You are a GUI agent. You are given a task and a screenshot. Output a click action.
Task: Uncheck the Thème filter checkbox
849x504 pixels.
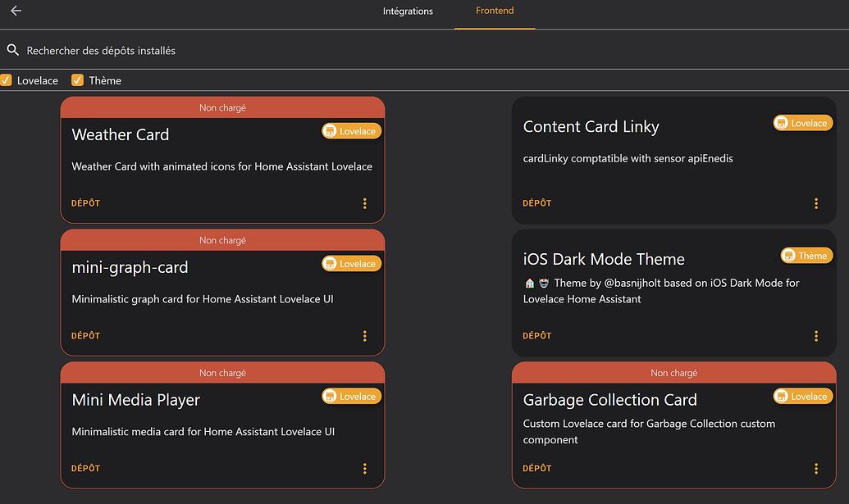tap(77, 80)
